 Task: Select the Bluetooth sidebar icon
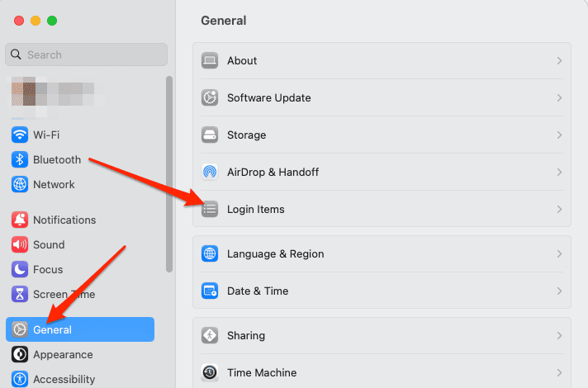pyautogui.click(x=20, y=159)
